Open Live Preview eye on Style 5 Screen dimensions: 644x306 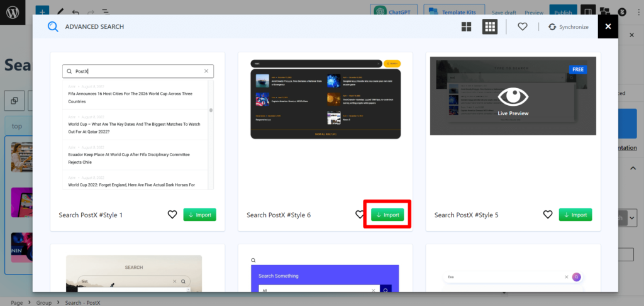pyautogui.click(x=513, y=97)
